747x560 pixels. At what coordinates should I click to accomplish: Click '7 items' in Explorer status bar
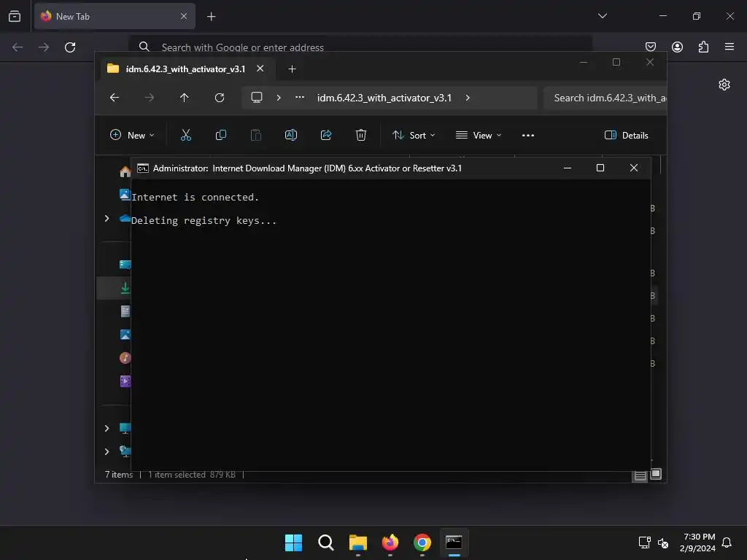tap(119, 474)
